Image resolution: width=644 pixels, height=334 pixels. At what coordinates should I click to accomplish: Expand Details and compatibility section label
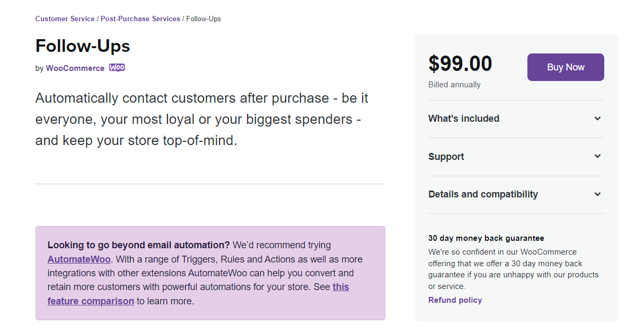tap(483, 194)
